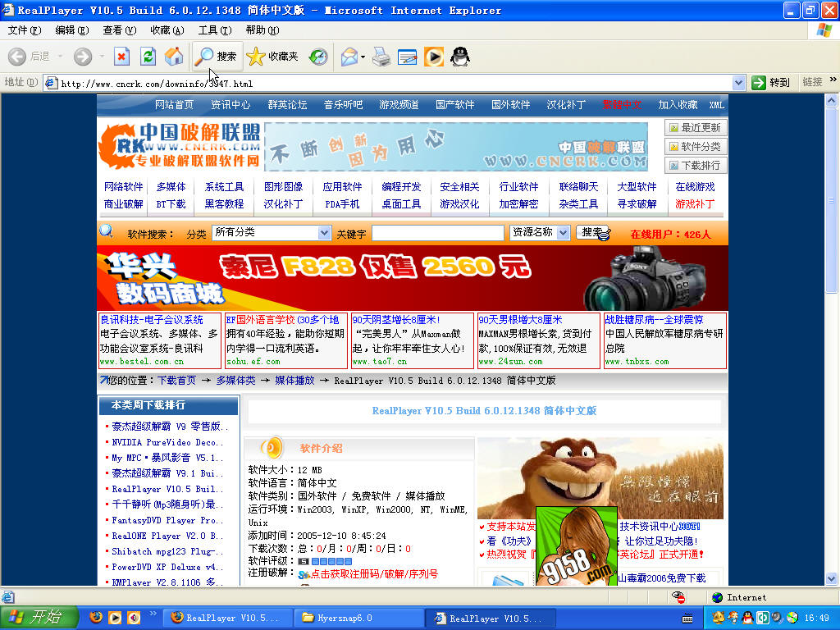Open Windows Media Player quick launch icon

tap(115, 618)
